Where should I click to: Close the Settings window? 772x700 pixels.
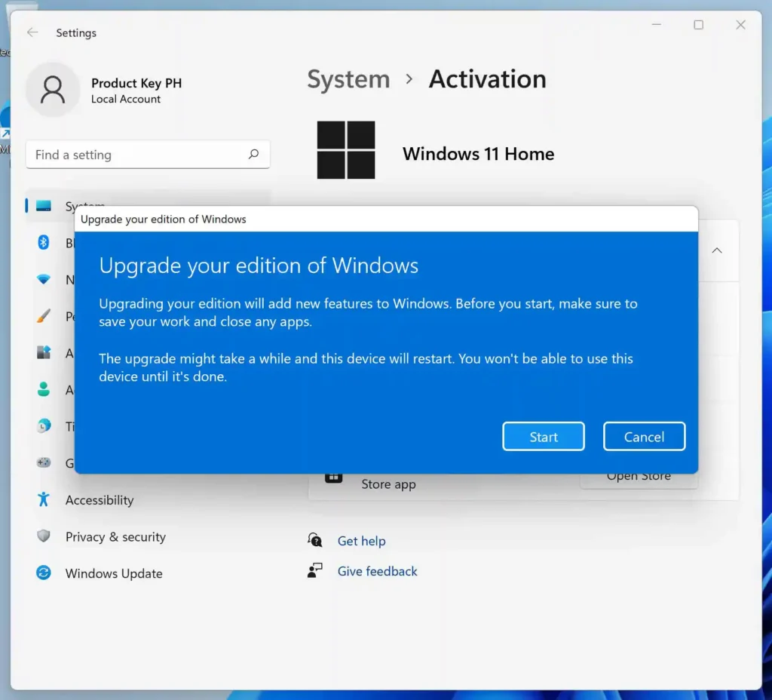(x=740, y=25)
